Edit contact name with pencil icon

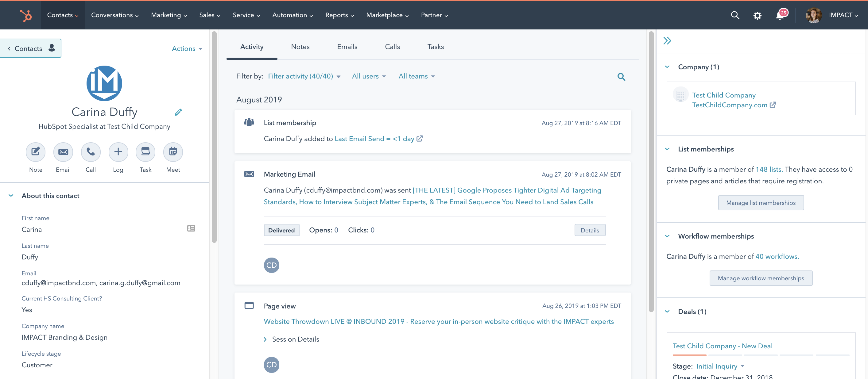point(178,112)
